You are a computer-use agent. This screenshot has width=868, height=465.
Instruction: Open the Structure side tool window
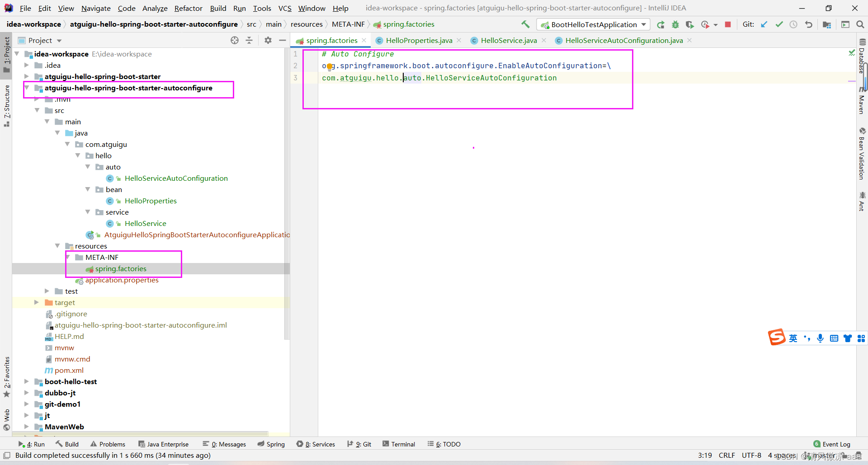point(6,105)
